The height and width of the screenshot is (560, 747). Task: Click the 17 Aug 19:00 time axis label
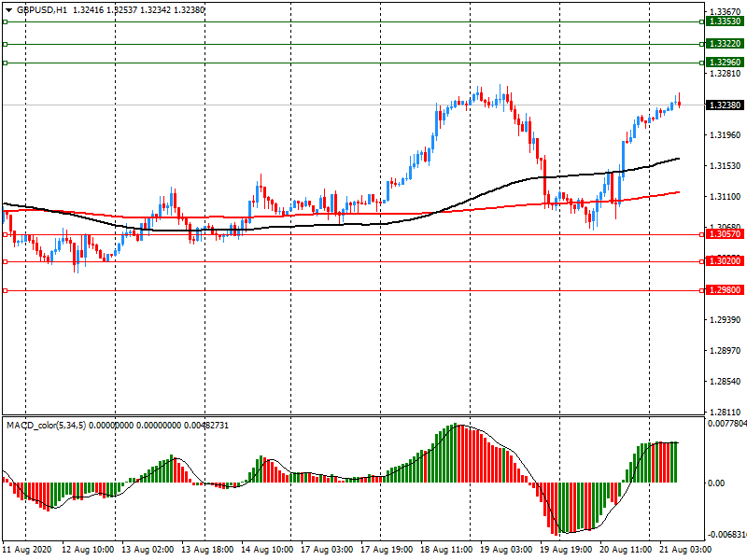click(x=387, y=550)
